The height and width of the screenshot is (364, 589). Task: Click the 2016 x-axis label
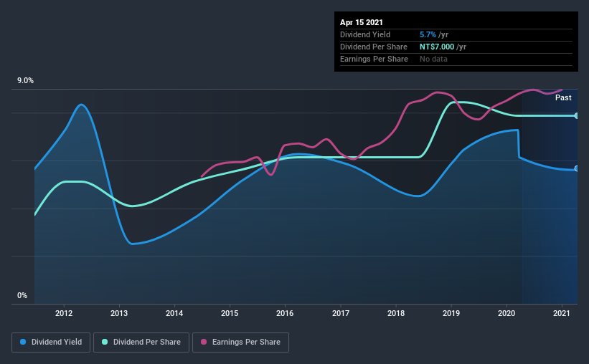(x=285, y=313)
